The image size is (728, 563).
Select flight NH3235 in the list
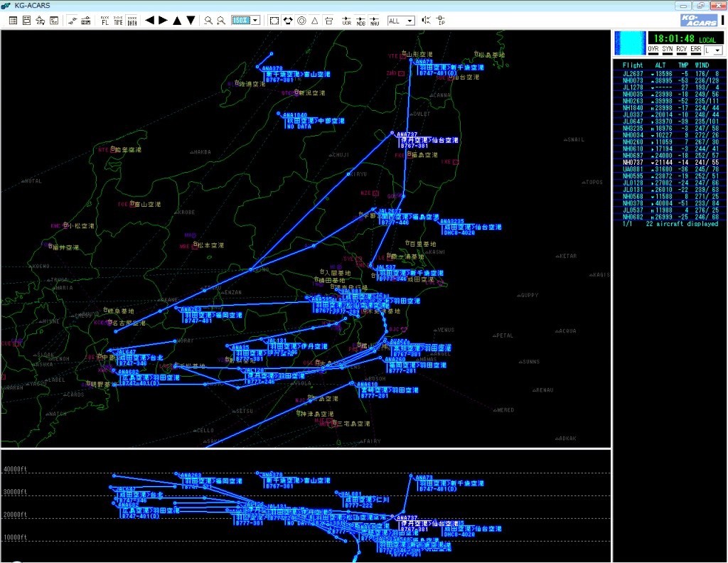point(670,128)
